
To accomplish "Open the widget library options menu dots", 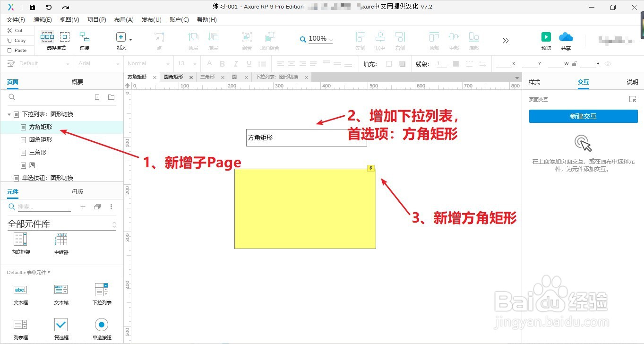I will click(x=112, y=206).
